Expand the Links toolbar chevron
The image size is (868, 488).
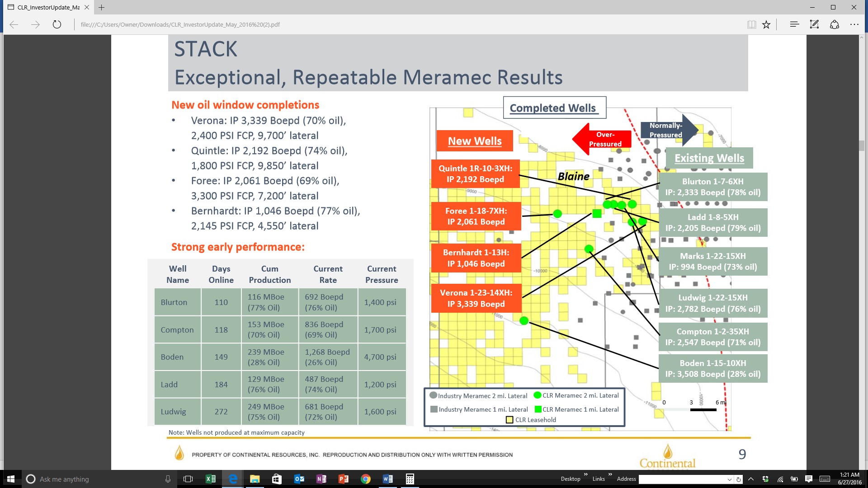610,474
